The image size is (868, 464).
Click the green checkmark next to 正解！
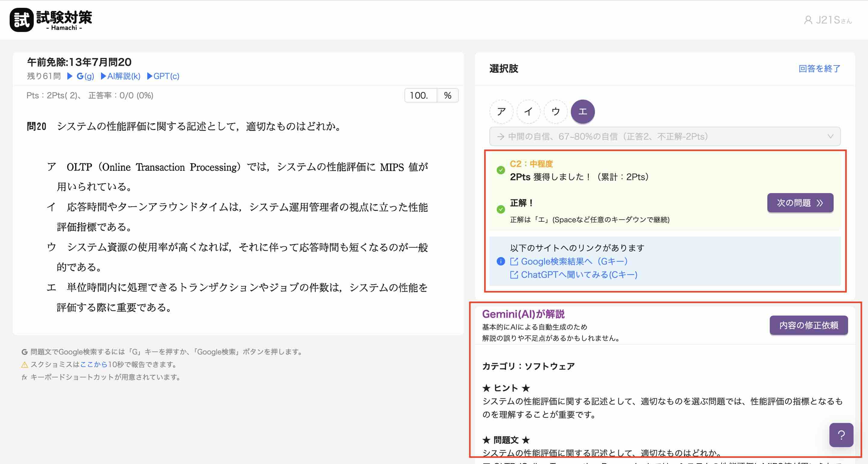tap(501, 209)
